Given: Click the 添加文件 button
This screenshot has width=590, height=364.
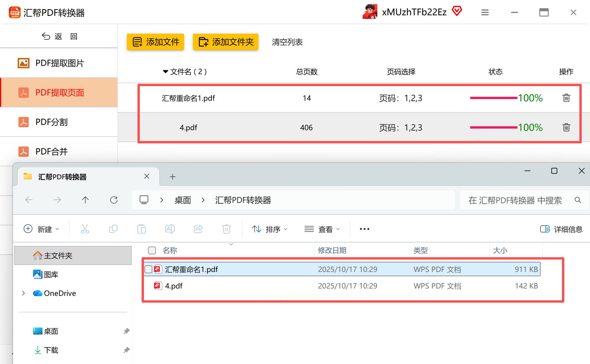Looking at the screenshot, I should [155, 42].
